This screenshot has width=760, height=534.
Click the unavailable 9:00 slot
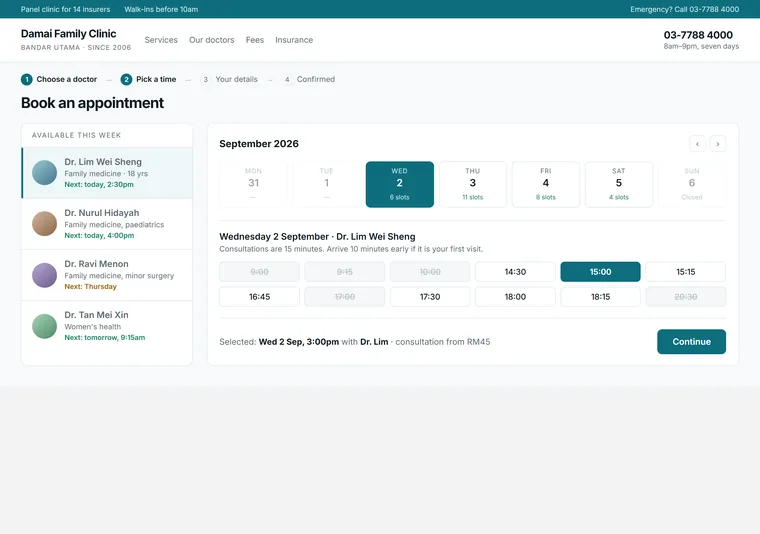point(259,272)
